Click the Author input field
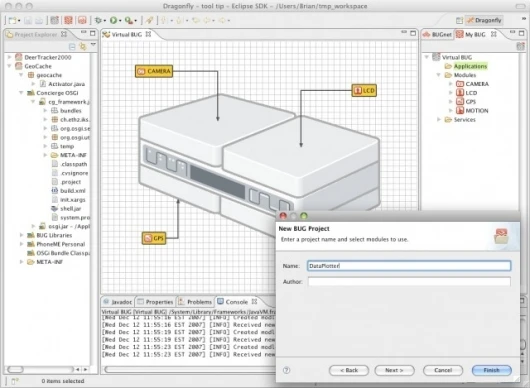Image resolution: width=530 pixels, height=388 pixels. tap(409, 281)
